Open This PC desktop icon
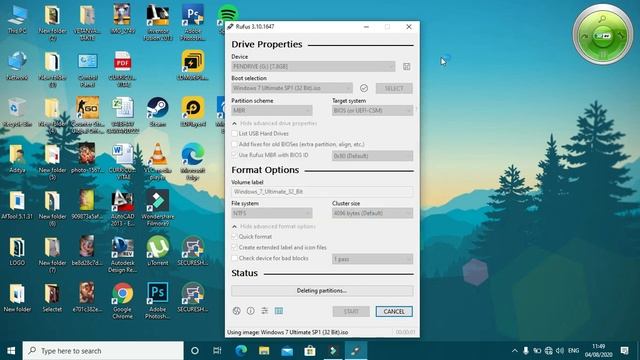 click(x=17, y=19)
